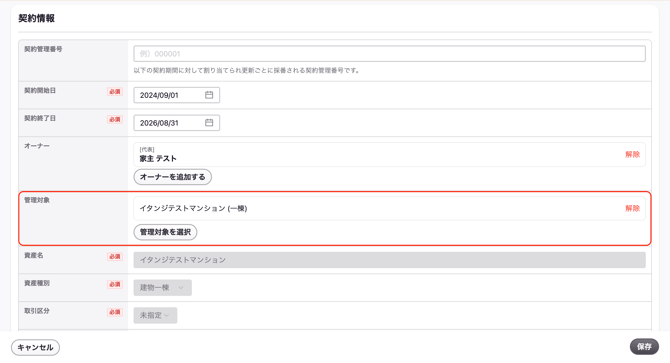
Task: Click 管理対象を選択 button
Action: pos(165,232)
